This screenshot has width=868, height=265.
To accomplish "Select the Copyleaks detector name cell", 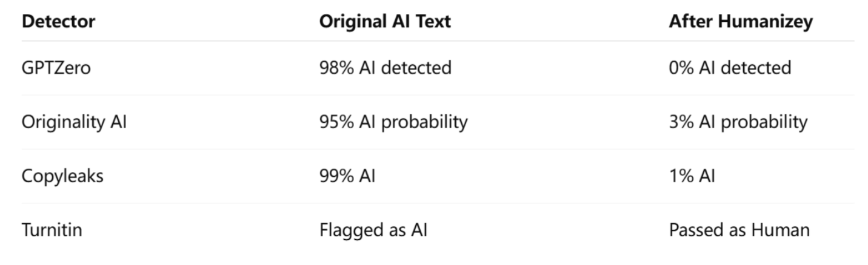I will click(62, 176).
